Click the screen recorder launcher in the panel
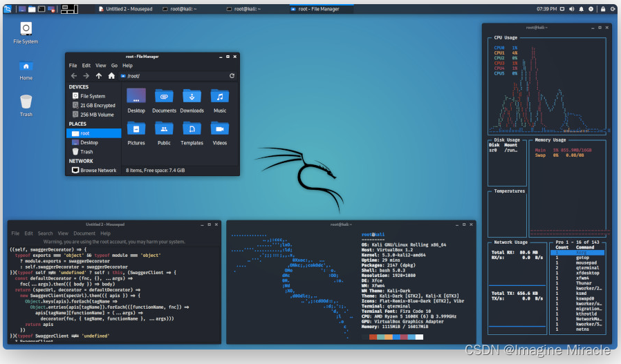Screen dimensions: 621x364 51,9
